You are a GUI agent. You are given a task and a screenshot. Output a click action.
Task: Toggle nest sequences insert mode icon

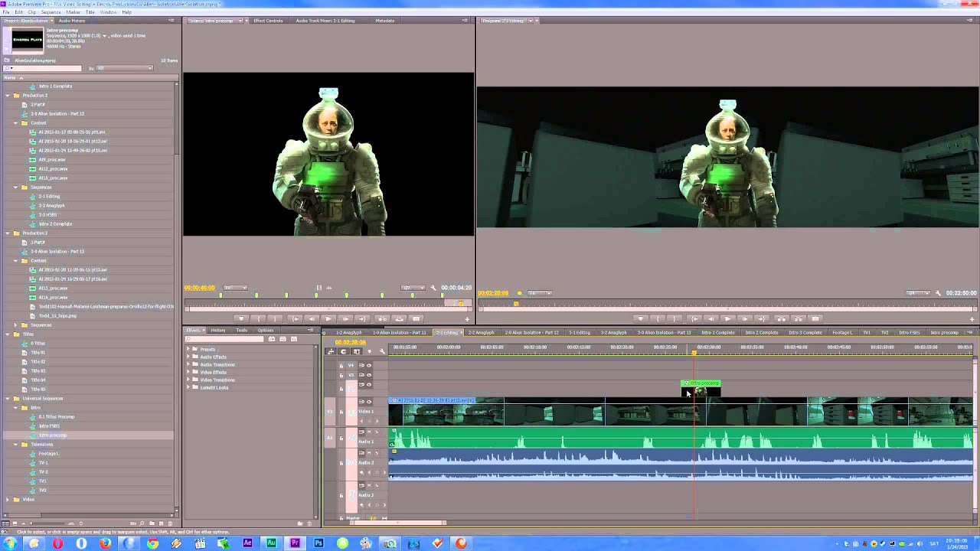[x=332, y=351]
